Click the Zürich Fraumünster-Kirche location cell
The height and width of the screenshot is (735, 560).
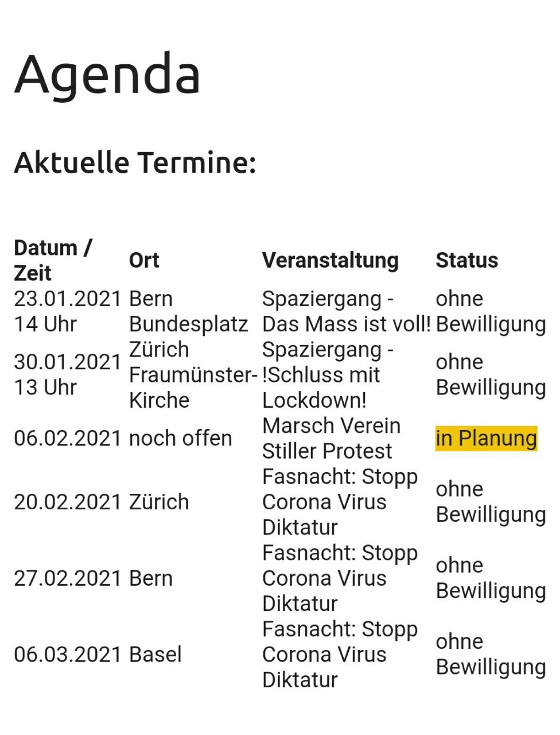(x=192, y=374)
